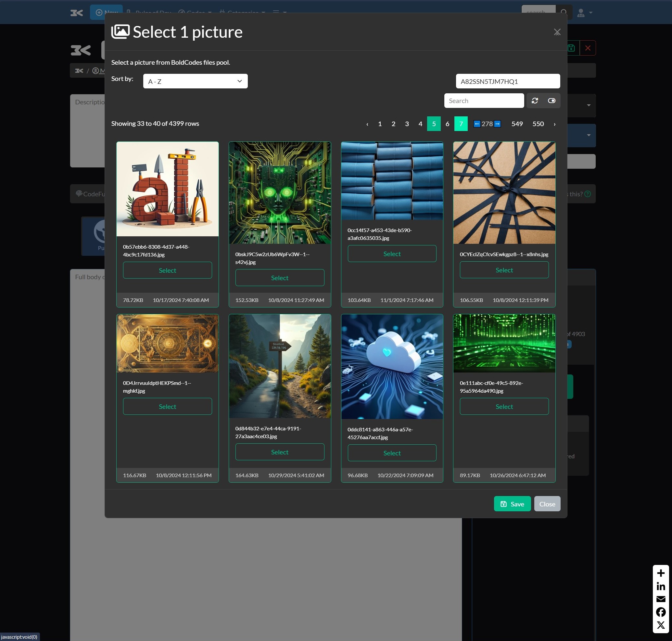Open the user account dropdown in navbar
Screen dimensions: 672x641
[584, 13]
